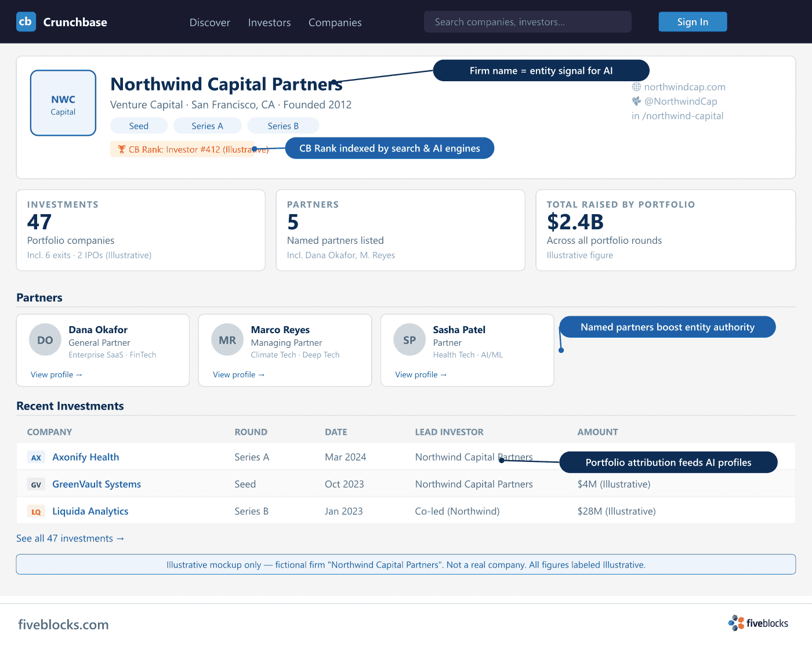Click the 'Venture Capital · San Francisco, CA' subtitle

[x=193, y=105]
